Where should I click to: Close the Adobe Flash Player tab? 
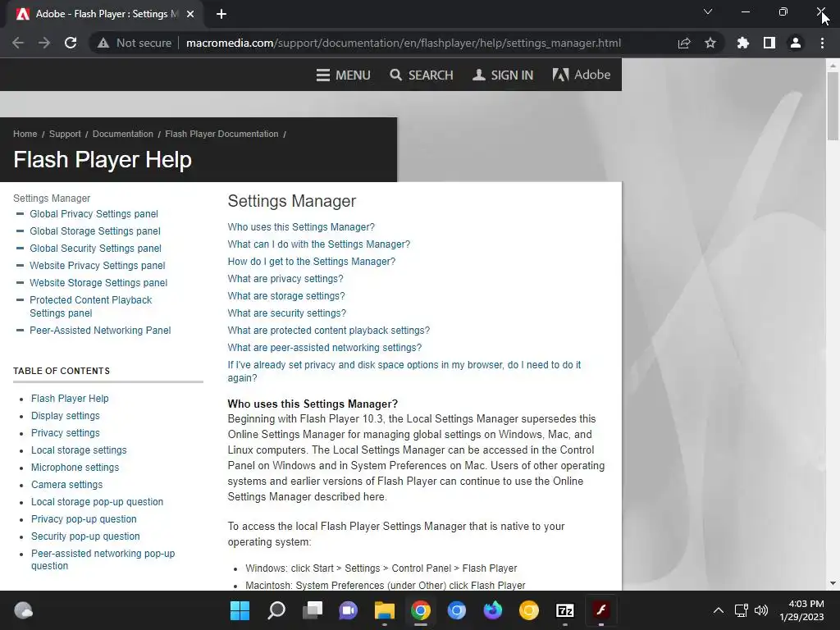point(190,14)
